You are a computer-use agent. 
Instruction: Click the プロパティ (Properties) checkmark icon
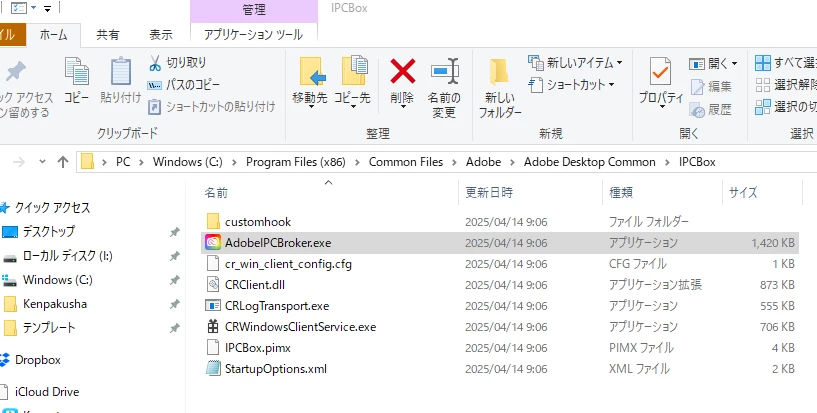(x=661, y=72)
